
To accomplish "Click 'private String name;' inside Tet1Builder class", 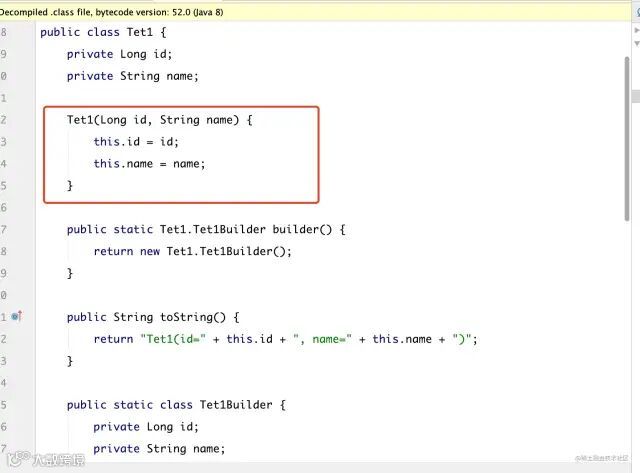I will click(x=159, y=449).
